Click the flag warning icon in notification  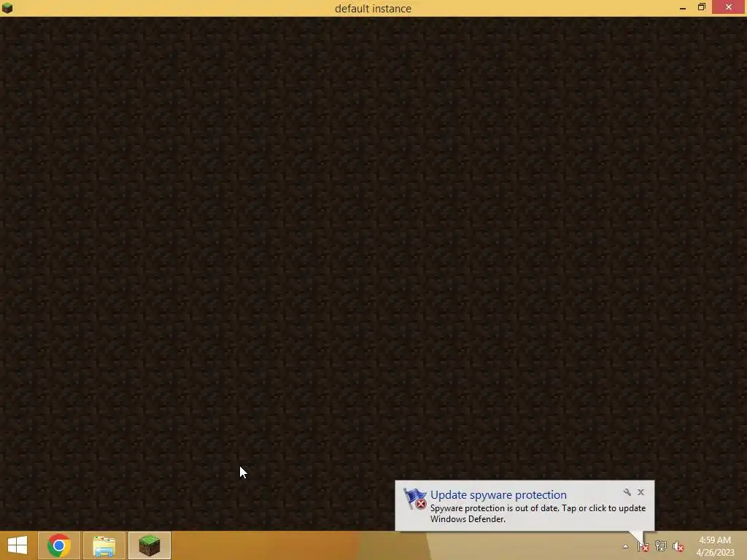coord(415,499)
